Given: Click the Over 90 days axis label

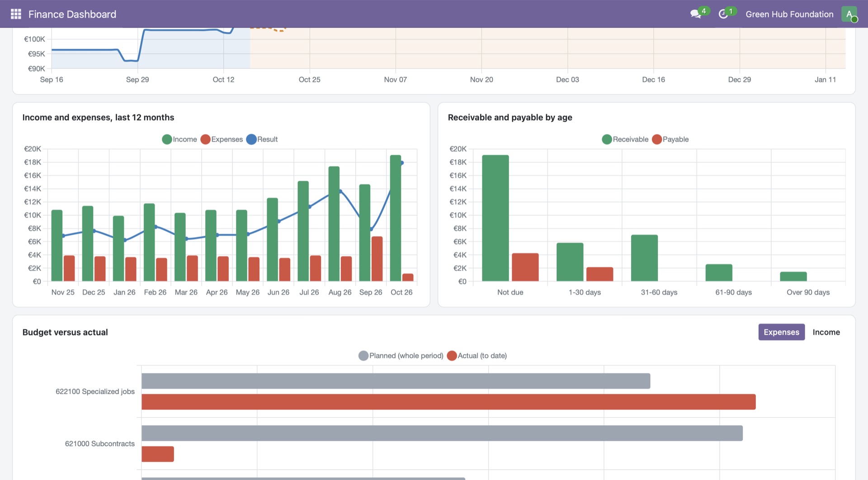Looking at the screenshot, I should pos(808,292).
